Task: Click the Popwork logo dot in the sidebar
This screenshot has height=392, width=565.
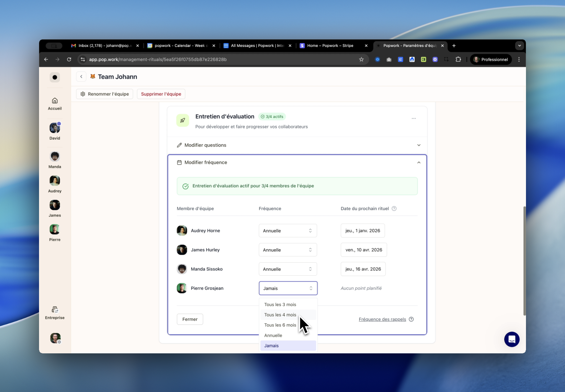Action: pyautogui.click(x=55, y=77)
